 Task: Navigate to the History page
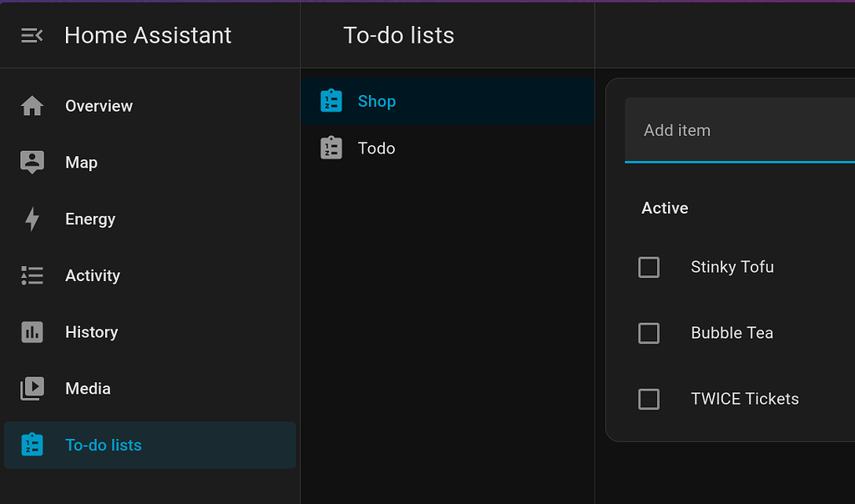tap(91, 331)
